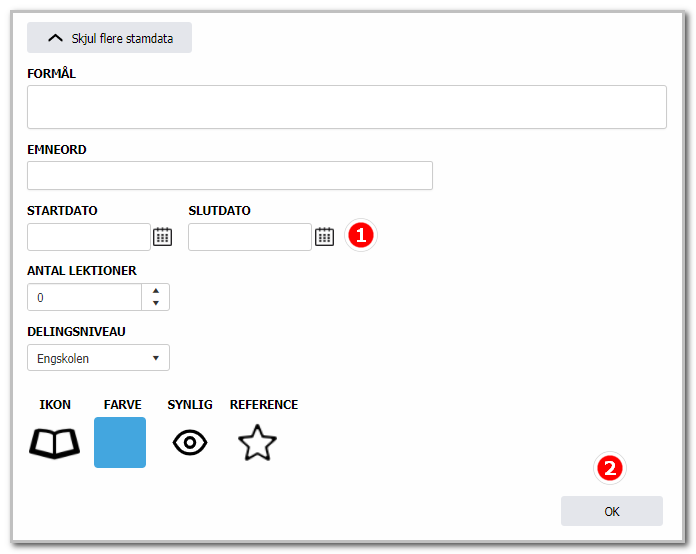This screenshot has width=696, height=554.
Task: Open the Delingsniveau dropdown showing Engskolen
Action: click(x=98, y=358)
